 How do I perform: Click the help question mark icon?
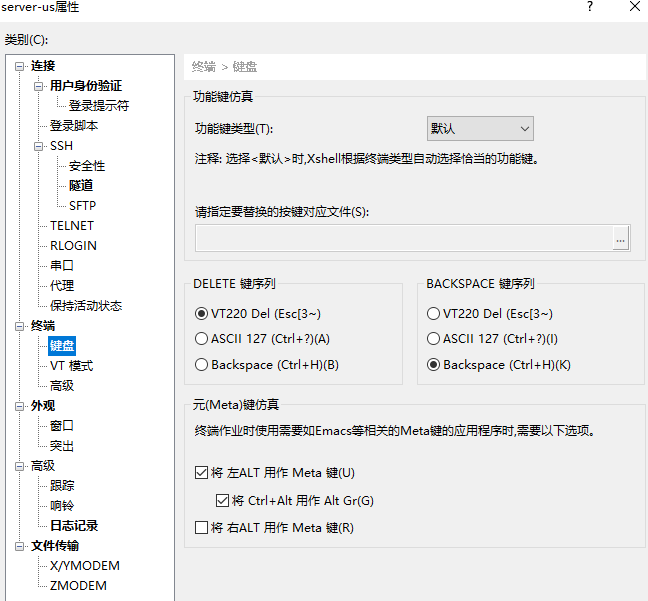(x=590, y=7)
